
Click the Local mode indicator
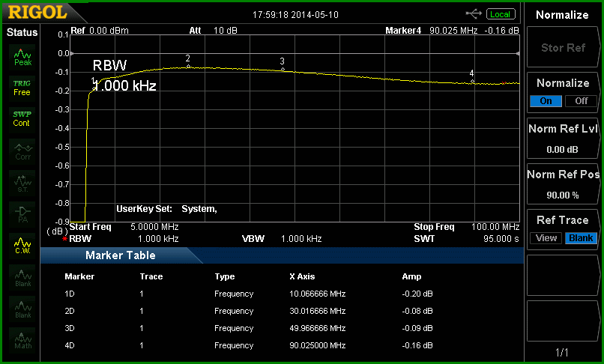[x=501, y=14]
